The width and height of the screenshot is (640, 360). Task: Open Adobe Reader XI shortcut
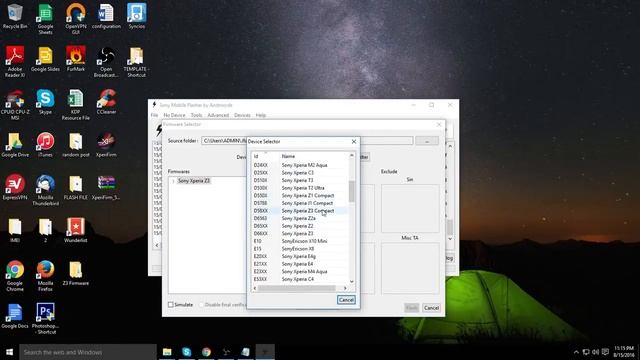[15, 62]
